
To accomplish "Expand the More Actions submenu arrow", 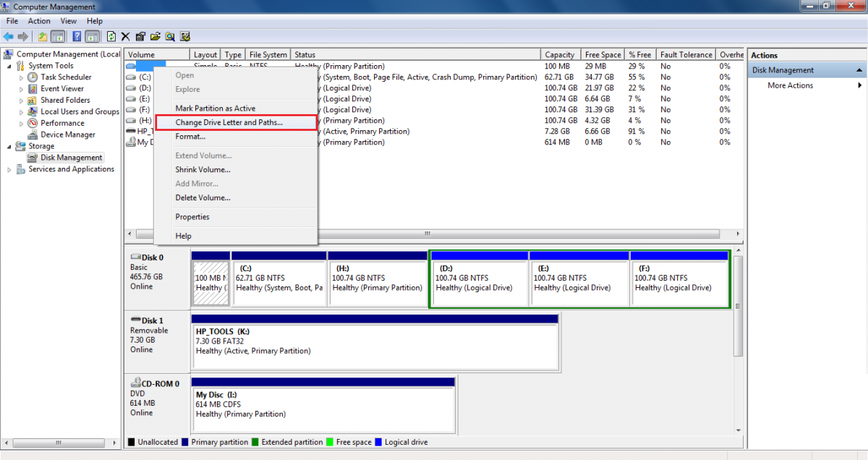I will point(859,85).
